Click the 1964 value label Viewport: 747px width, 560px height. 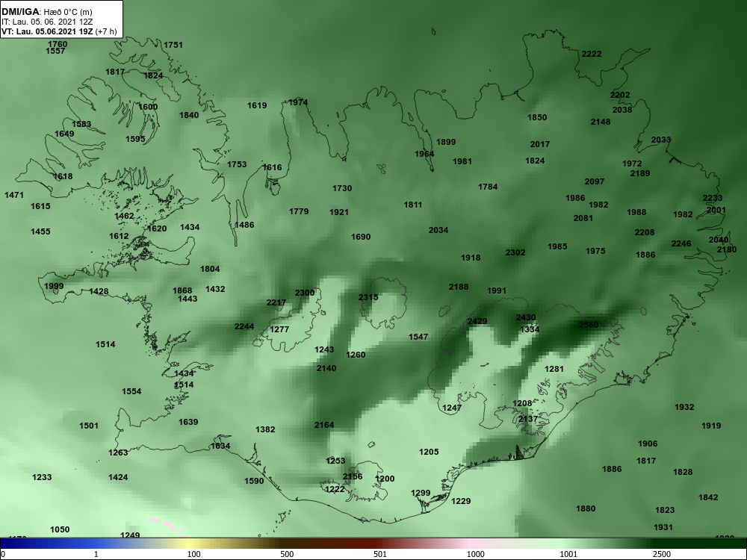click(424, 154)
